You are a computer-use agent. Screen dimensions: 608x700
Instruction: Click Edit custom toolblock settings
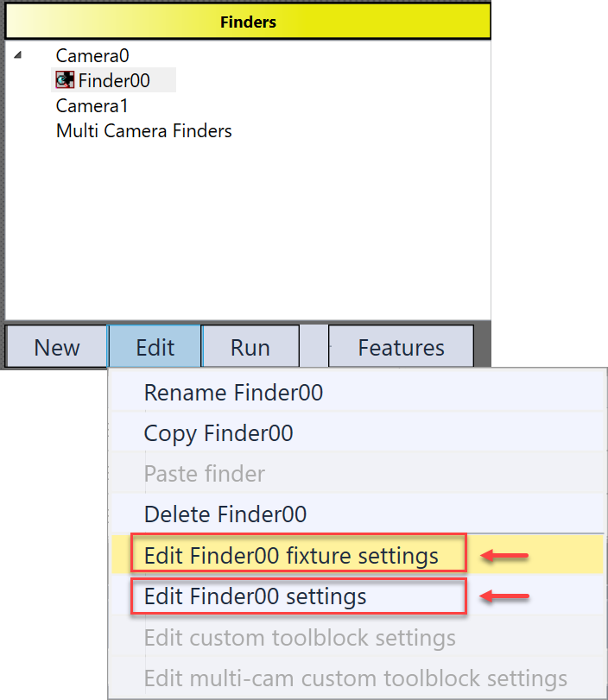tap(300, 638)
